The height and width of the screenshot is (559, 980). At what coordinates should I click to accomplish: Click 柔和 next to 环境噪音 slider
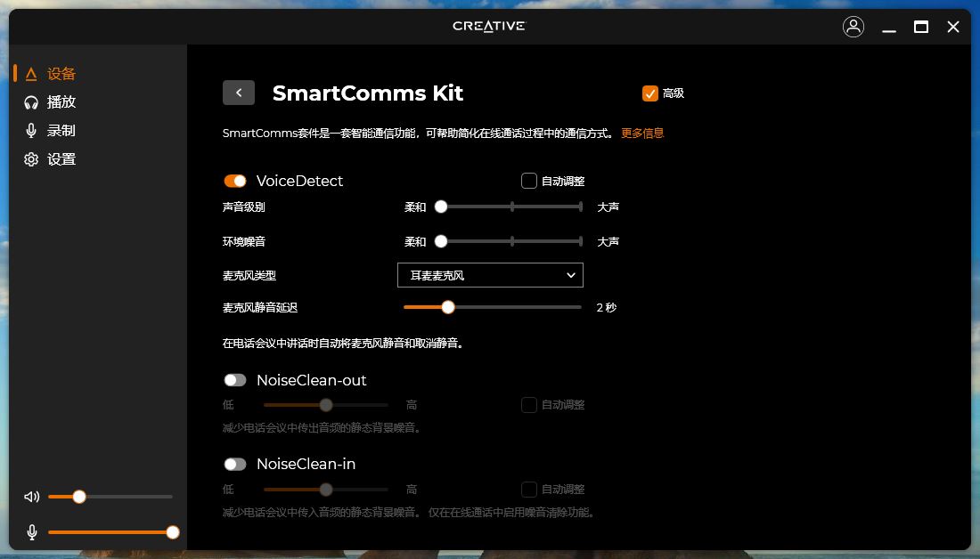click(415, 241)
